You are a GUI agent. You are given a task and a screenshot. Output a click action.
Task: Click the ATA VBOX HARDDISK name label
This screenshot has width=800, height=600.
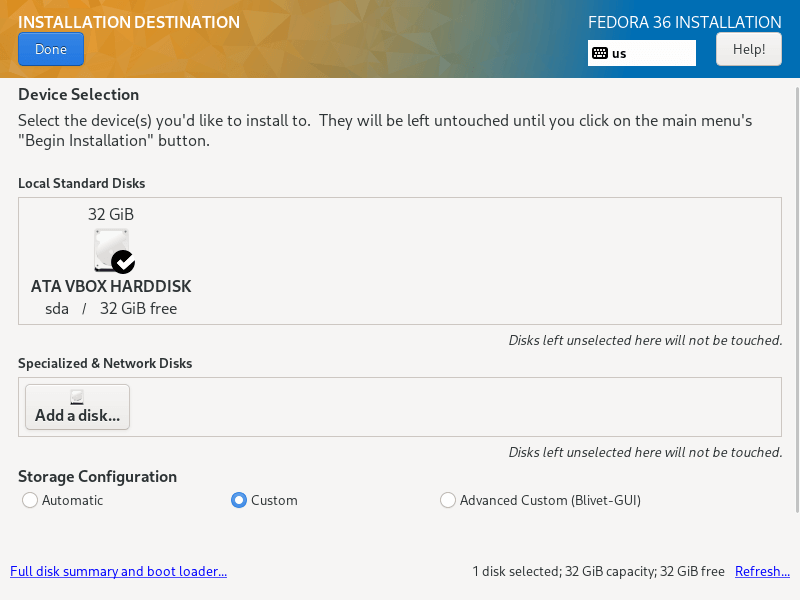coord(111,286)
